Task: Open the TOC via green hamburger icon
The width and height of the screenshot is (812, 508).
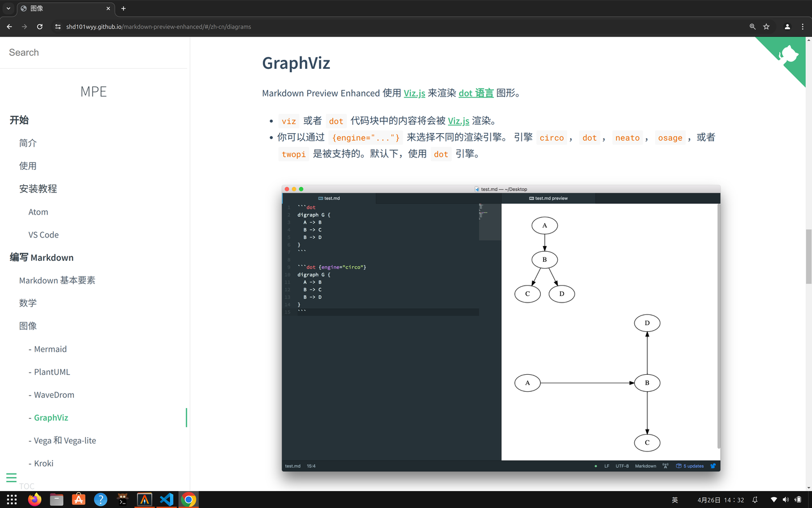Action: click(x=11, y=478)
